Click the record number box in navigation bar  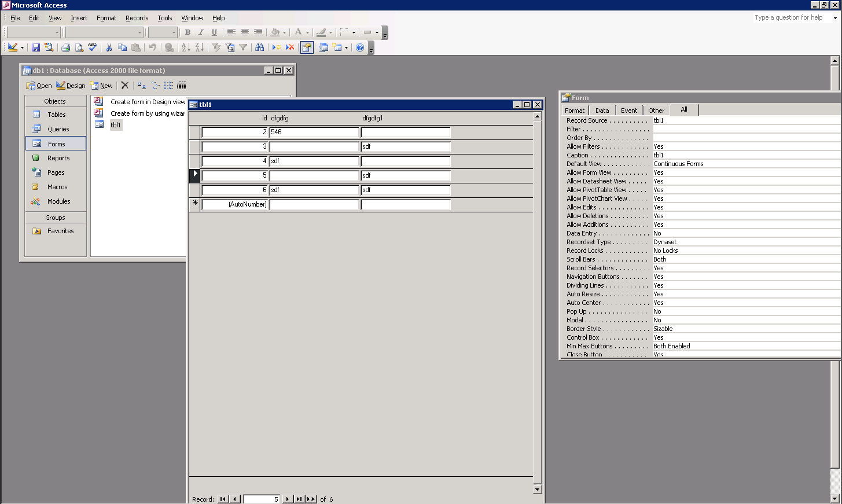pyautogui.click(x=262, y=499)
